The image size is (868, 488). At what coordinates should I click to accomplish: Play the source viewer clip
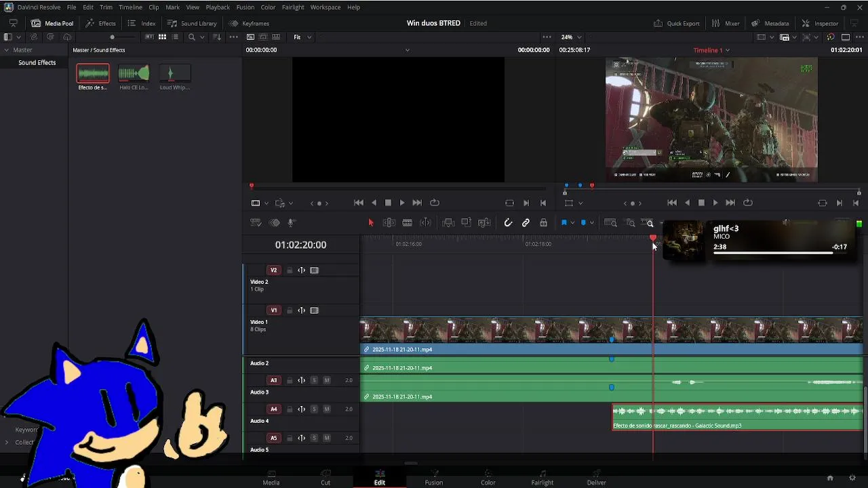[x=402, y=203]
